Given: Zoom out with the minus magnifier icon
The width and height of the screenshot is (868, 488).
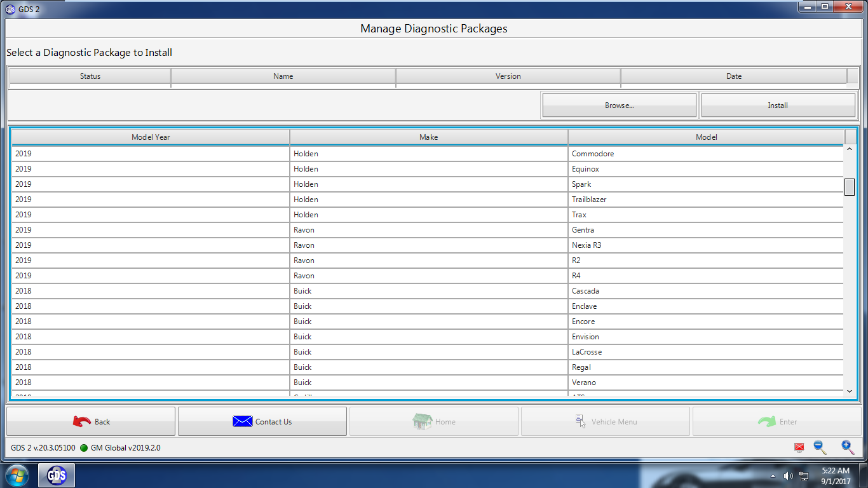Looking at the screenshot, I should coord(820,447).
